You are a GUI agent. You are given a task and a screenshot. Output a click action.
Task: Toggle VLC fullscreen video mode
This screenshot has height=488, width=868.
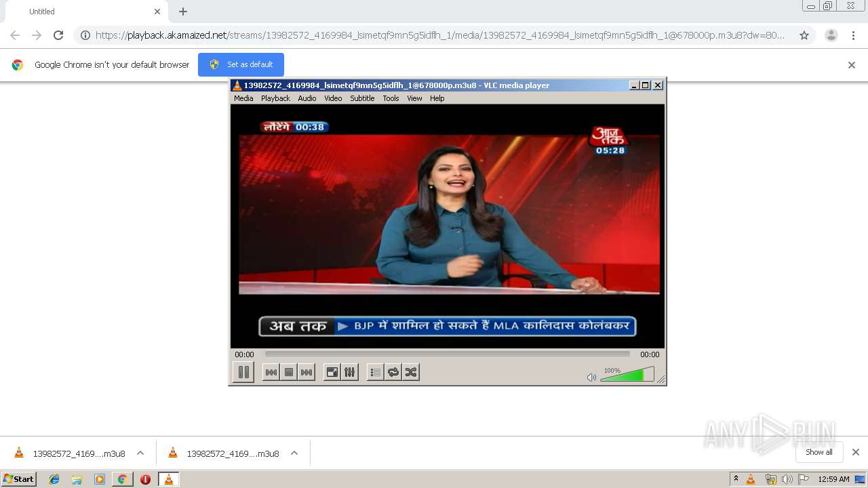pos(332,372)
